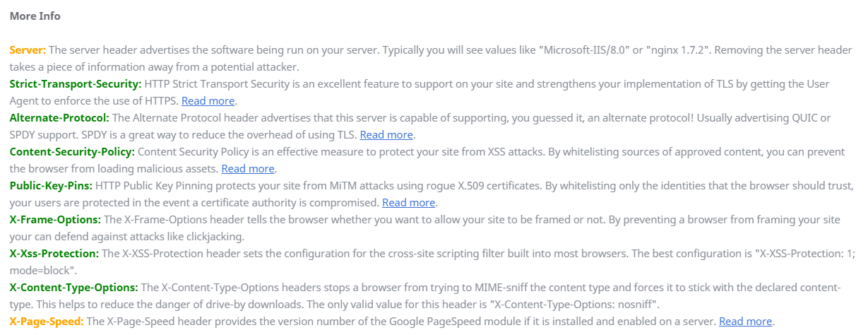
Task: Click the orange X-Page-Speed label
Action: pyautogui.click(x=47, y=321)
